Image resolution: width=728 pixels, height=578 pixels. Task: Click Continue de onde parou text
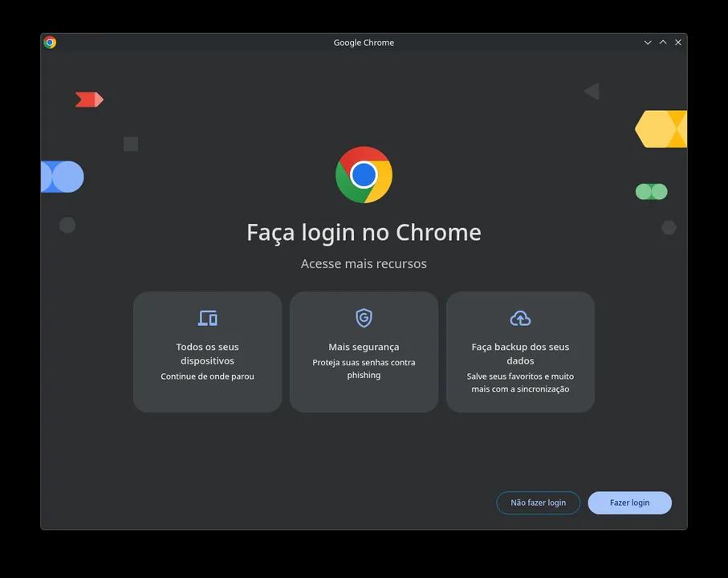pos(207,376)
